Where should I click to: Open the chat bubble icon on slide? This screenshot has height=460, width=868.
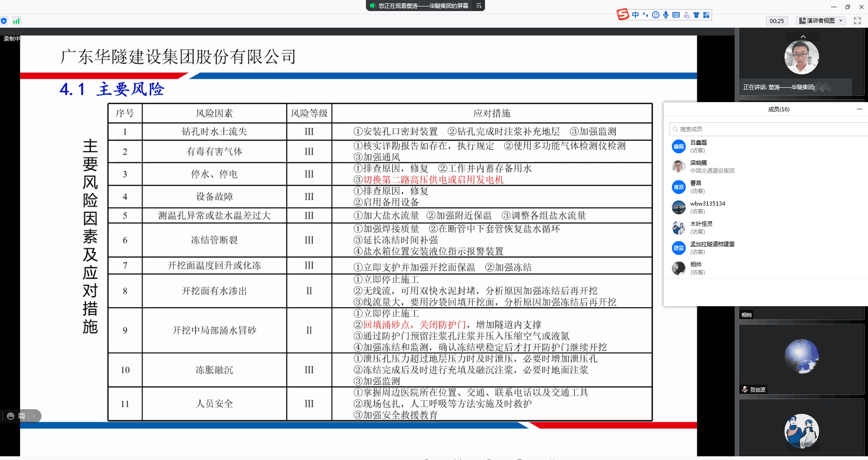[22, 416]
